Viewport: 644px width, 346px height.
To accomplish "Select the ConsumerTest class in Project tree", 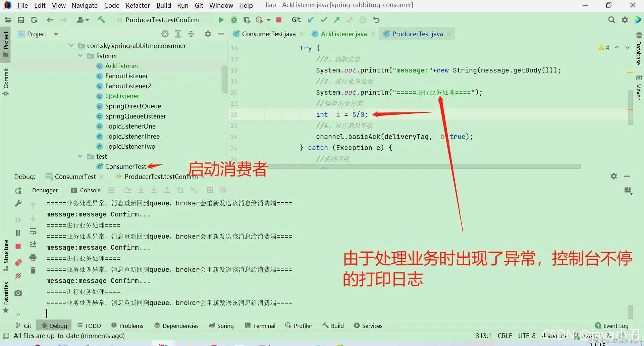I will click(125, 166).
